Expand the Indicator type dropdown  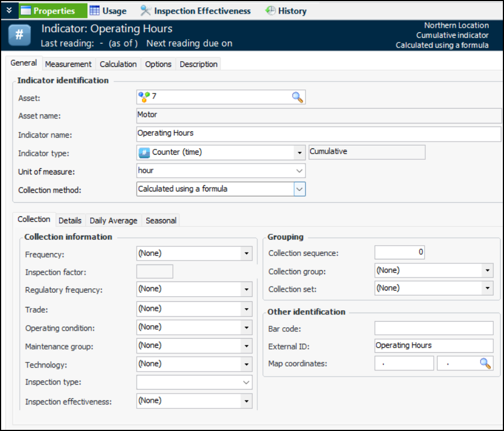(299, 152)
